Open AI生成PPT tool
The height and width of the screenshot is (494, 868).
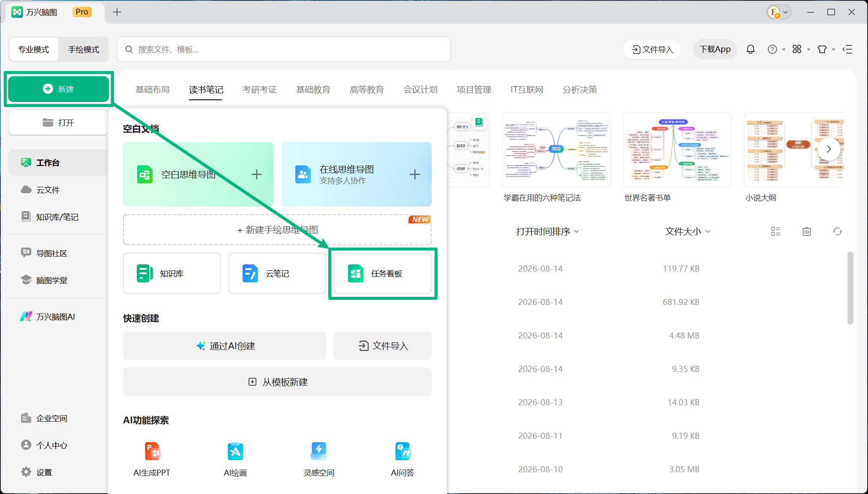click(152, 459)
